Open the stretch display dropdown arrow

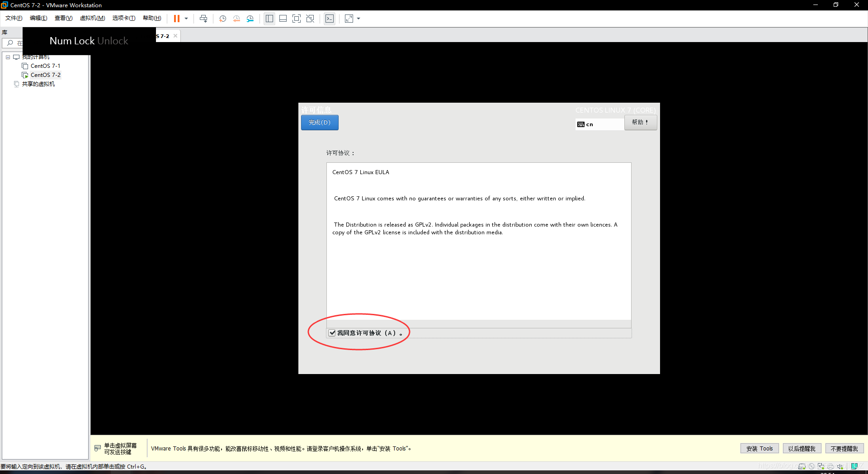click(359, 19)
